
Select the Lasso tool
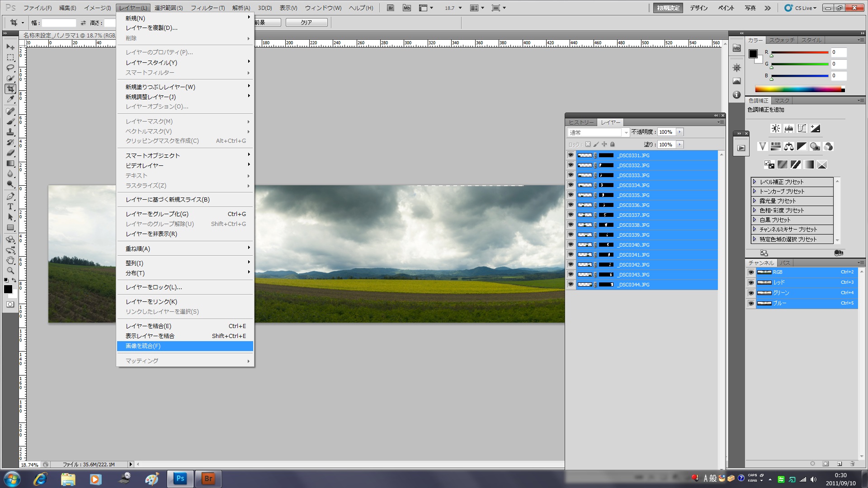click(x=10, y=68)
